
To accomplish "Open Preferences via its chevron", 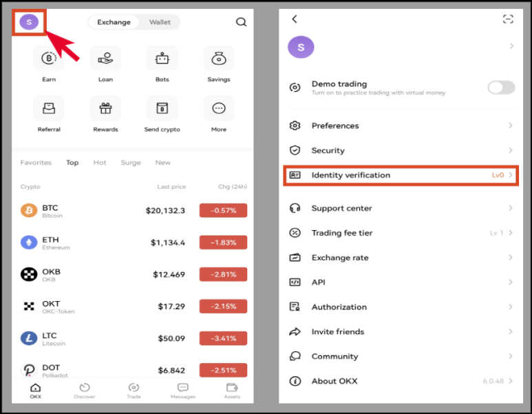I will tap(510, 125).
